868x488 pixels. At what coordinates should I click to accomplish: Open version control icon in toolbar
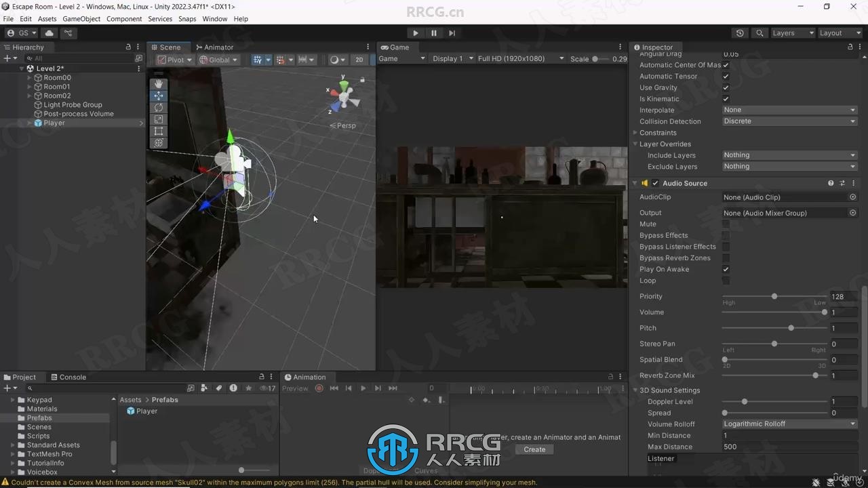tap(68, 33)
